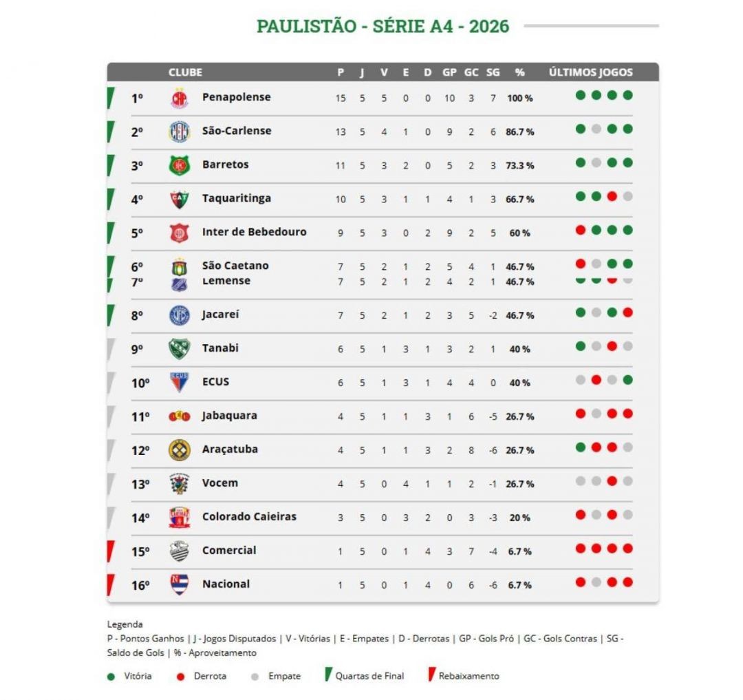Screen dimensions: 743x700
Task: Click Penapolense's most recent game dot
Action: [627, 96]
